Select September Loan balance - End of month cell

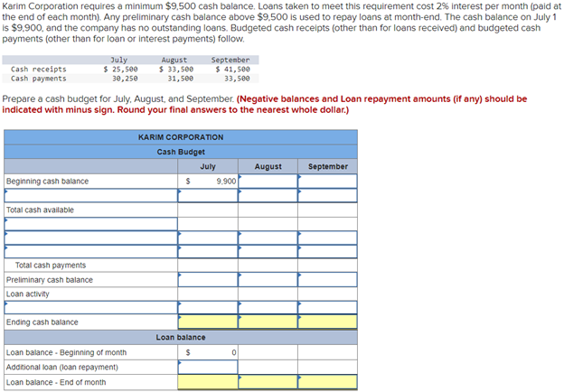click(327, 382)
